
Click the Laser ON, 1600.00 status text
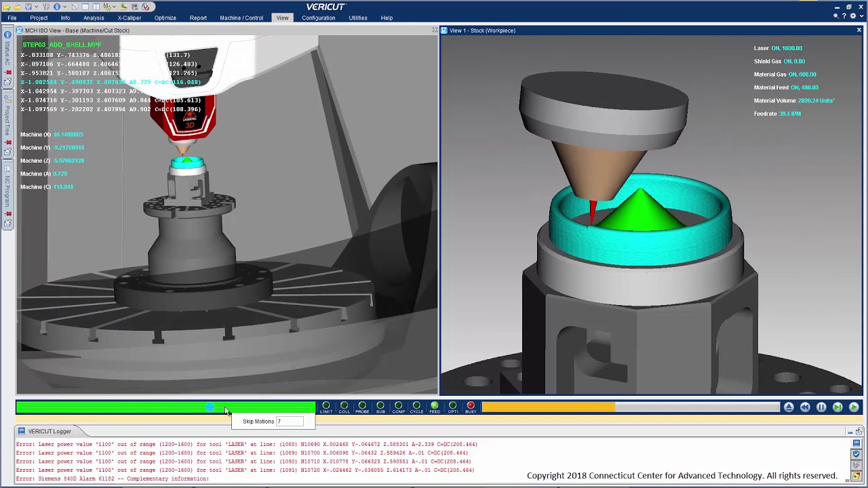click(778, 48)
